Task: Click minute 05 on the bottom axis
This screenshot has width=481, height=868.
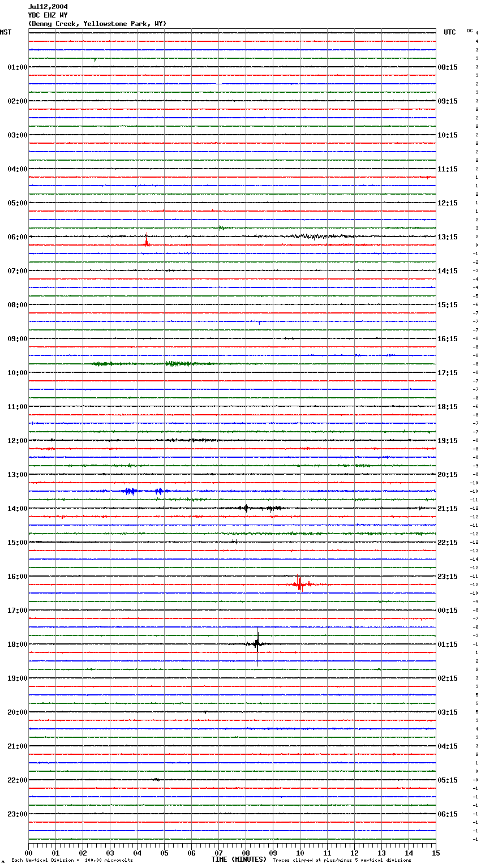Action: point(164,853)
